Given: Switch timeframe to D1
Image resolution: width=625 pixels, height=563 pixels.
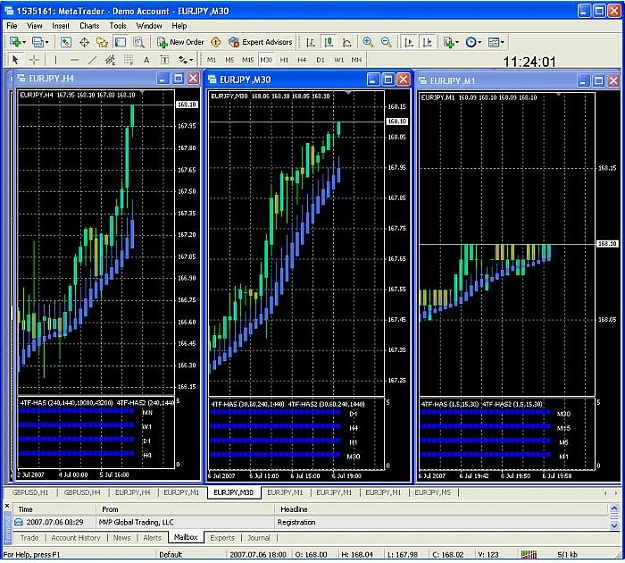Looking at the screenshot, I should tap(320, 60).
